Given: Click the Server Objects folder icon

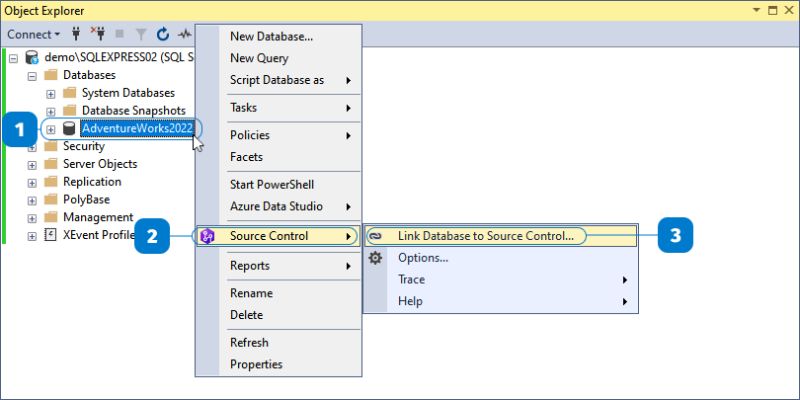Looking at the screenshot, I should pyautogui.click(x=51, y=164).
